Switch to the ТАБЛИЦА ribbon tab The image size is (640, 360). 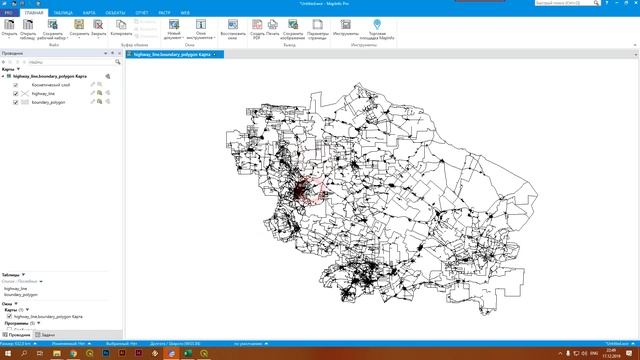[x=63, y=13]
